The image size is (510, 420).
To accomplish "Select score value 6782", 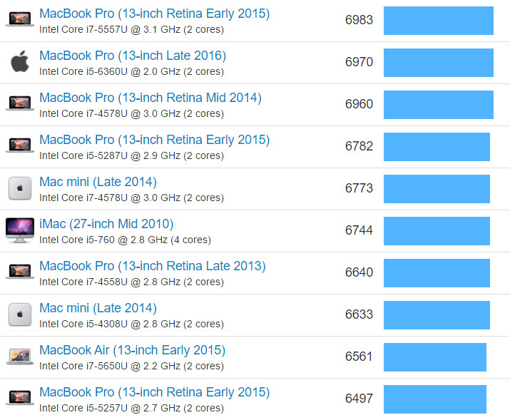I will 359,146.
